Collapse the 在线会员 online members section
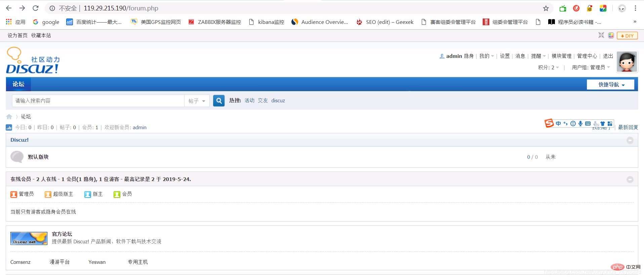The width and height of the screenshot is (644, 278). pyautogui.click(x=630, y=180)
